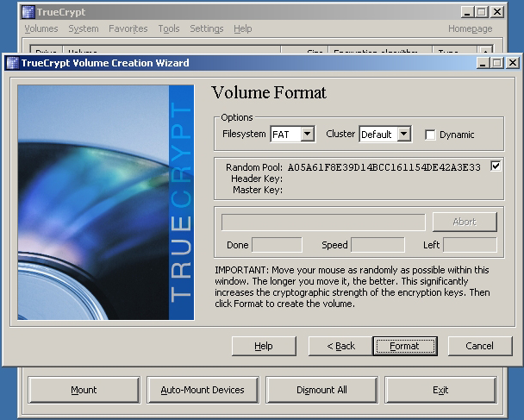The height and width of the screenshot is (420, 524).
Task: Click Exit in the main TrueCrypt window
Action: point(440,390)
